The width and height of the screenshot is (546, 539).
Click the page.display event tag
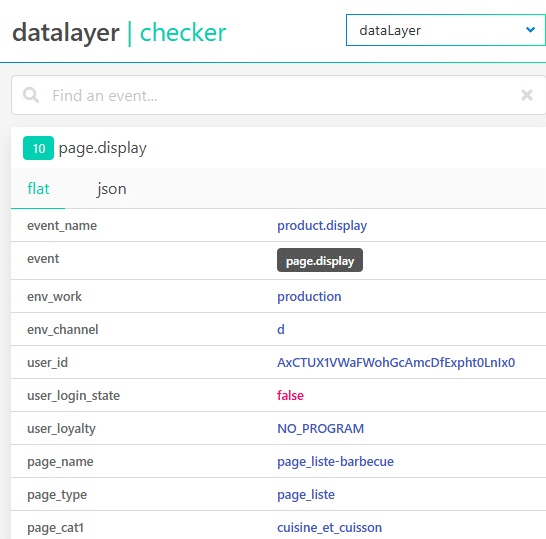320,260
